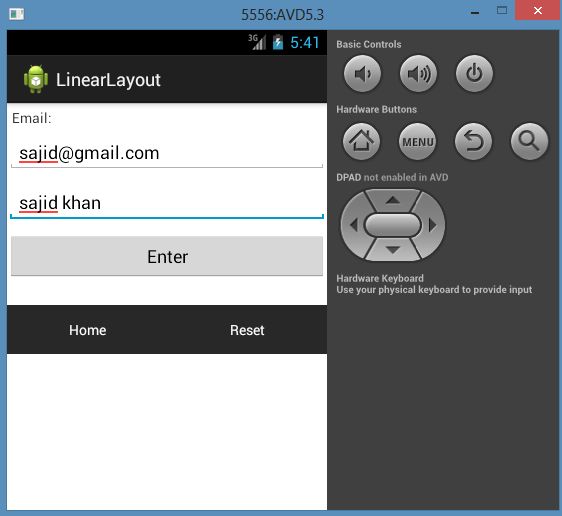Click the DPAD up arrow

point(393,200)
